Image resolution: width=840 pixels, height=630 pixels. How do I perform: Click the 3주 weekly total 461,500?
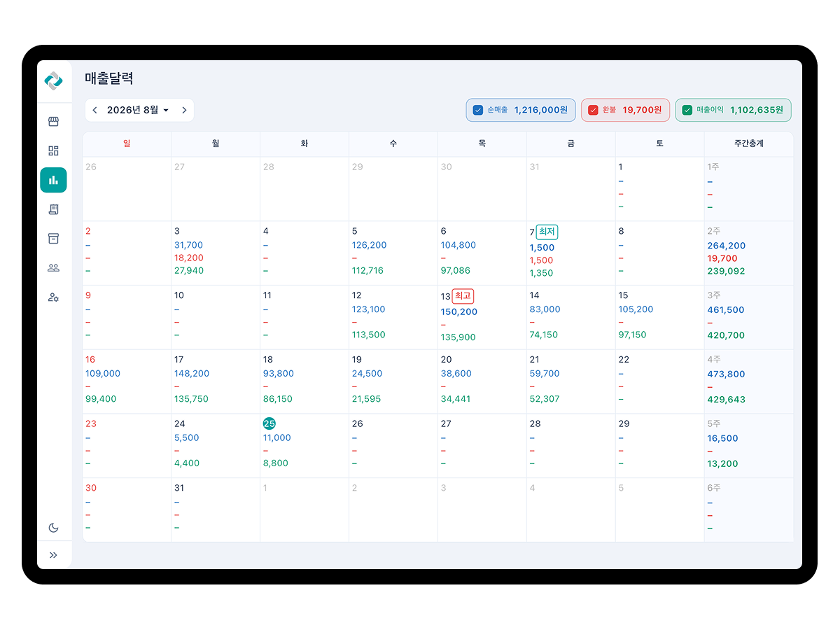click(x=726, y=310)
